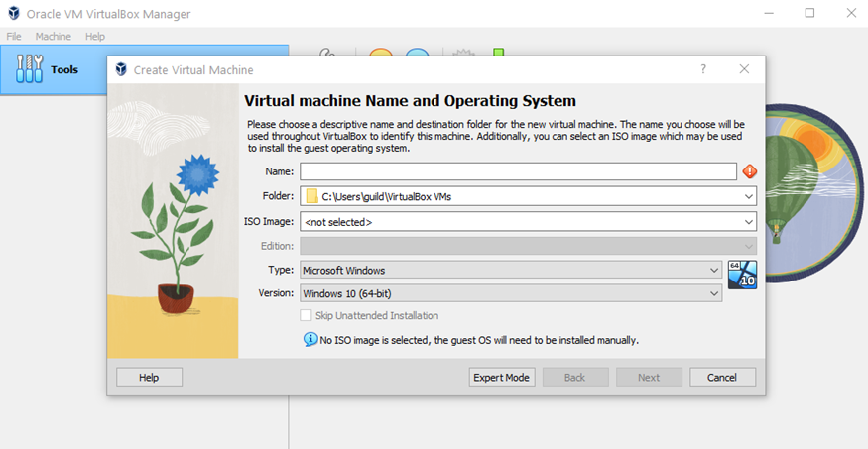This screenshot has height=449, width=868.
Task: Click the Windows 10 64-bit OS badge
Action: coord(742,275)
